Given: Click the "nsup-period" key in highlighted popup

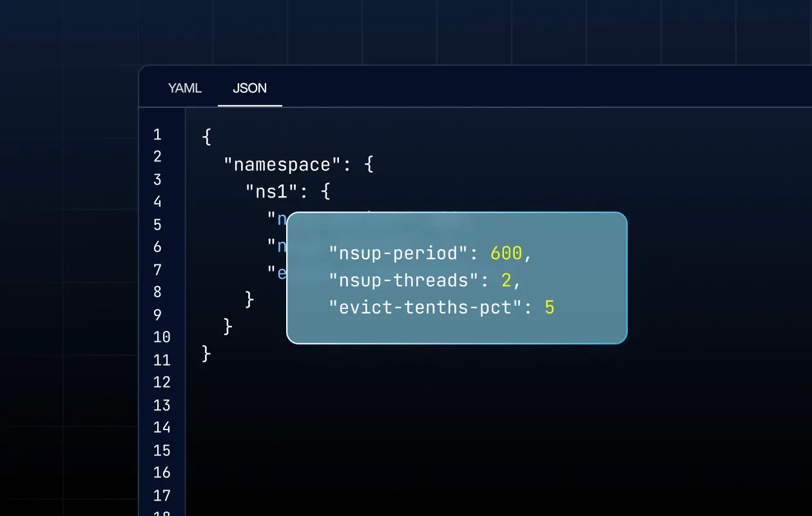Looking at the screenshot, I should [398, 253].
